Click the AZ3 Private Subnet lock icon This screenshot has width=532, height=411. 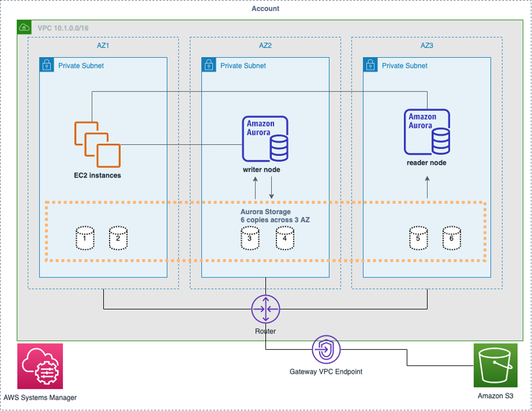point(370,65)
